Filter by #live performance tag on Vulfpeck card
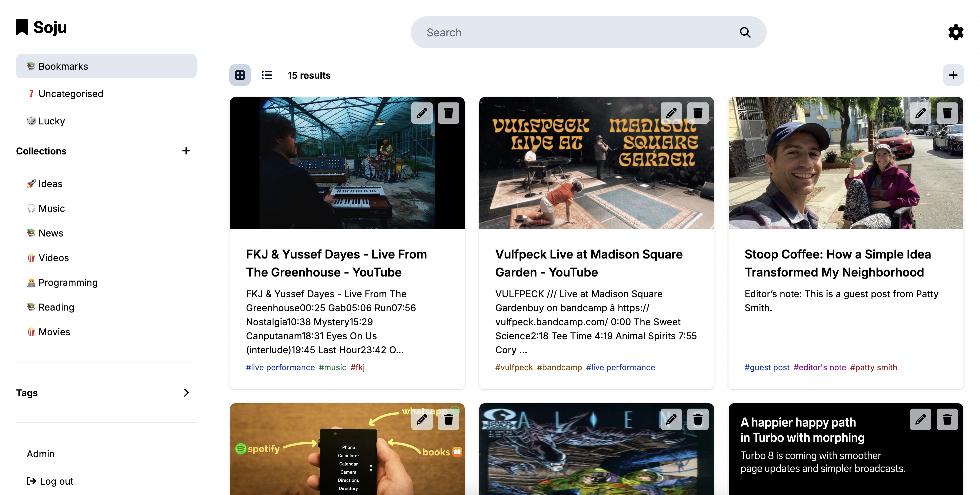 coord(620,368)
